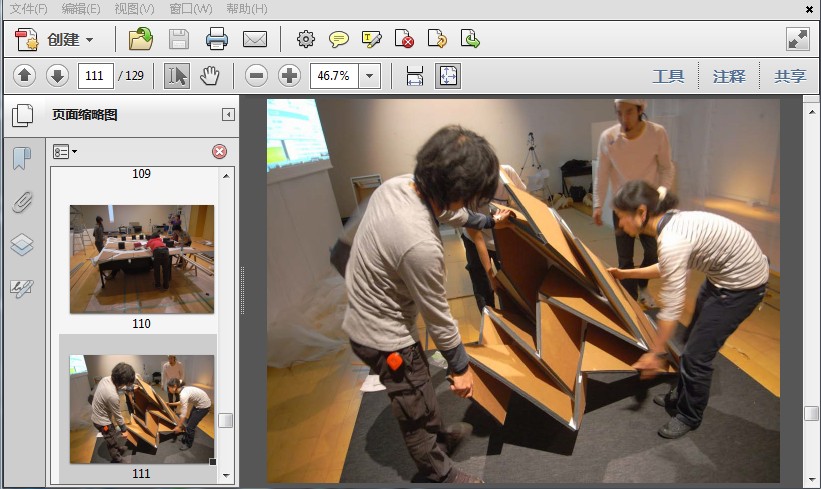This screenshot has height=489, width=821.
Task: Open the 文件(F) menu
Action: tap(29, 9)
